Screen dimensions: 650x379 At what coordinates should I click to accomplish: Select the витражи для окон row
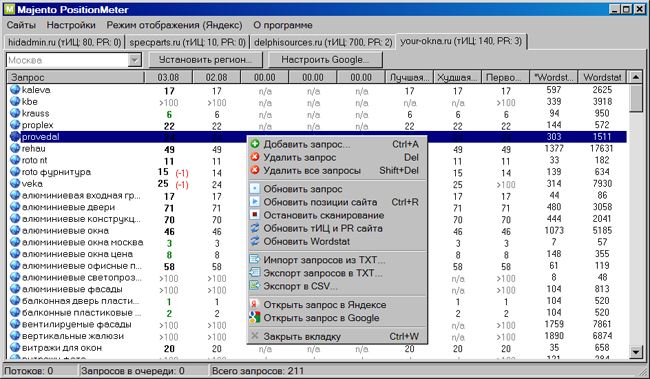click(317, 347)
